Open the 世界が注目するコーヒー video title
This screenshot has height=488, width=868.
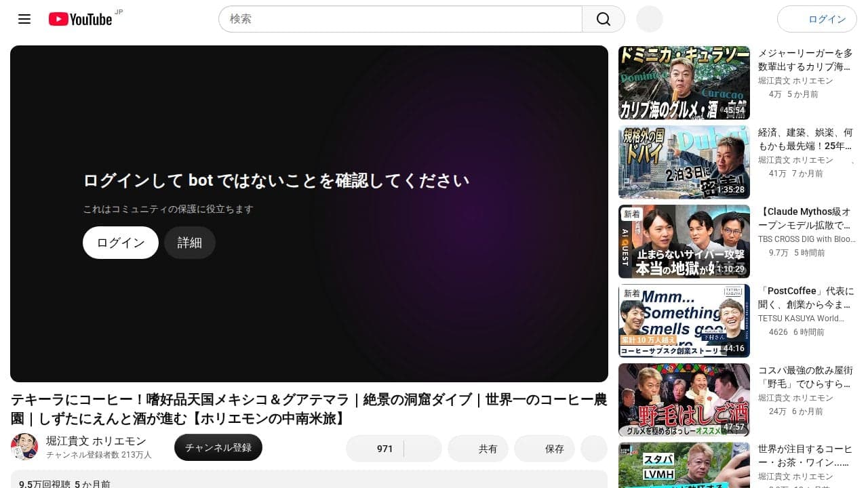point(806,456)
